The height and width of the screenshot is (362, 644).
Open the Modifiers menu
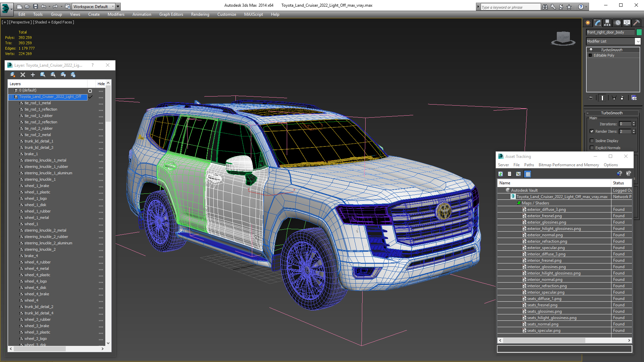[116, 14]
